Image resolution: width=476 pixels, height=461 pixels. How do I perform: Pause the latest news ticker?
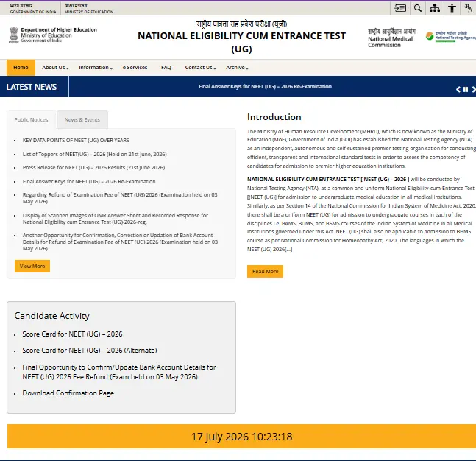[466, 89]
